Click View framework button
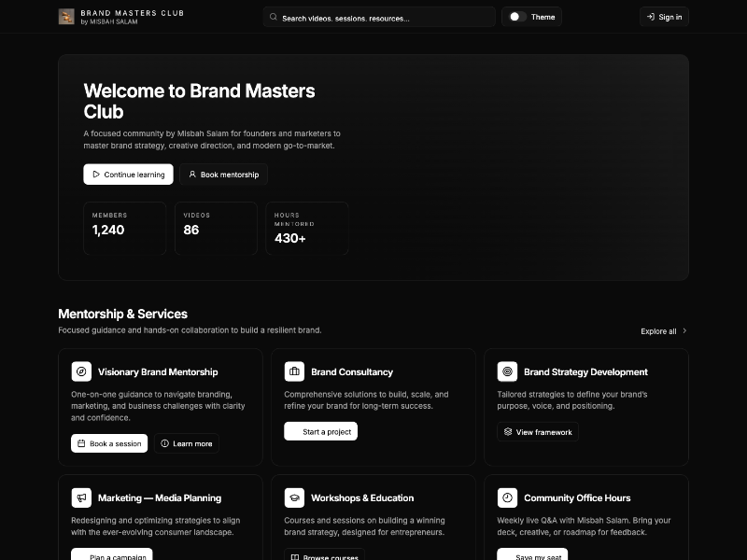Image resolution: width=747 pixels, height=560 pixels. pos(538,432)
